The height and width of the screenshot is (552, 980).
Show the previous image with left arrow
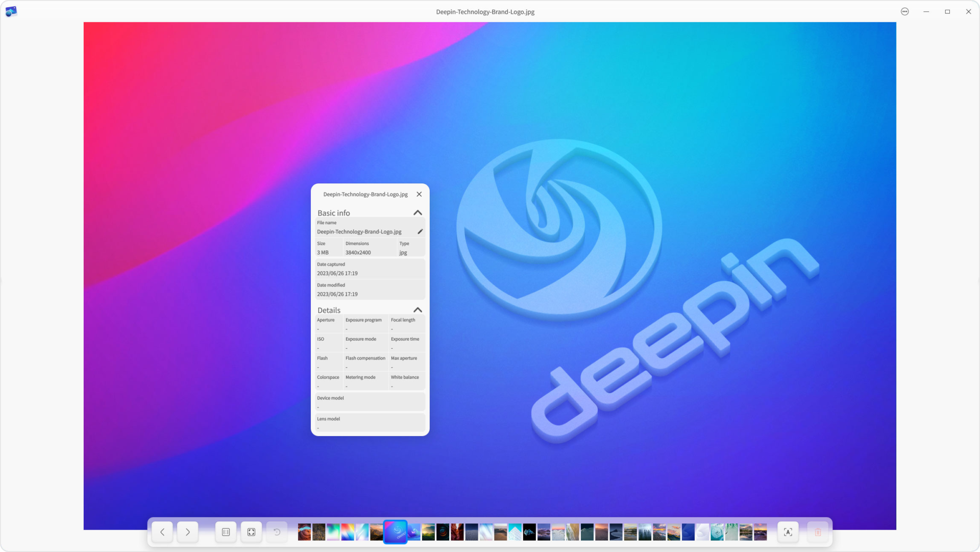click(x=162, y=532)
